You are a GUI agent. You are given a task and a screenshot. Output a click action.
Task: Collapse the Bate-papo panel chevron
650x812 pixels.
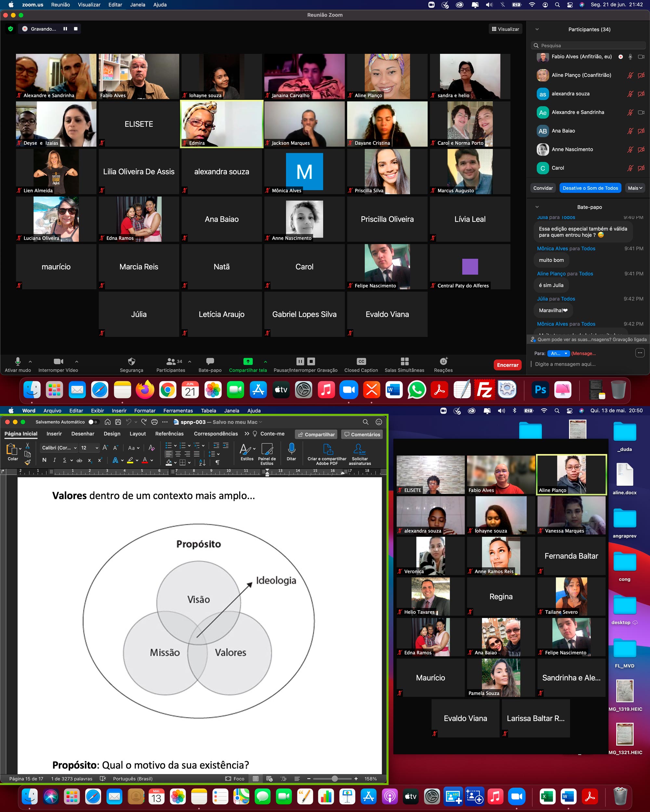coord(537,207)
